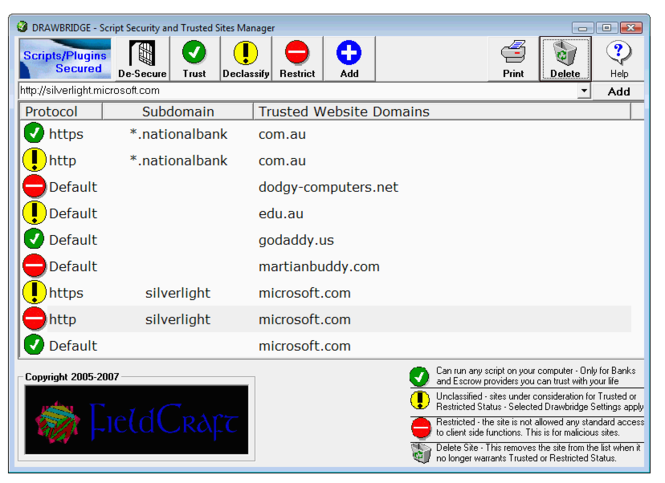Click the Delete Site legend bin icon
Image resolution: width=665 pixels, height=483 pixels.
click(421, 453)
